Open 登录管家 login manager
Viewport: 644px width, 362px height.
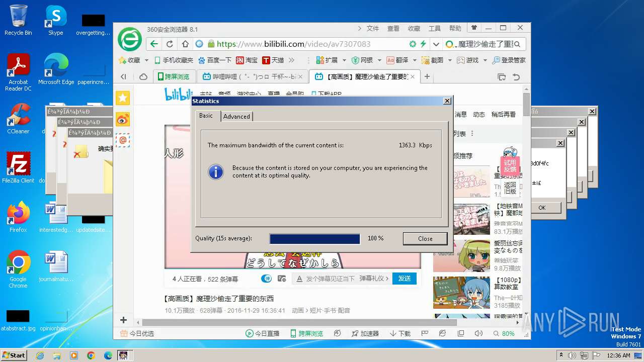[509, 60]
